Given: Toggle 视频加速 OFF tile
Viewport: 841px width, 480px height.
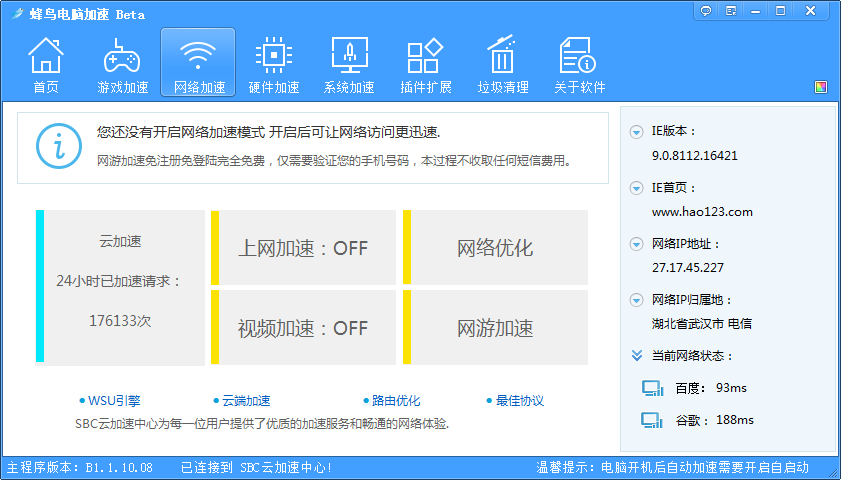Looking at the screenshot, I should pos(304,328).
